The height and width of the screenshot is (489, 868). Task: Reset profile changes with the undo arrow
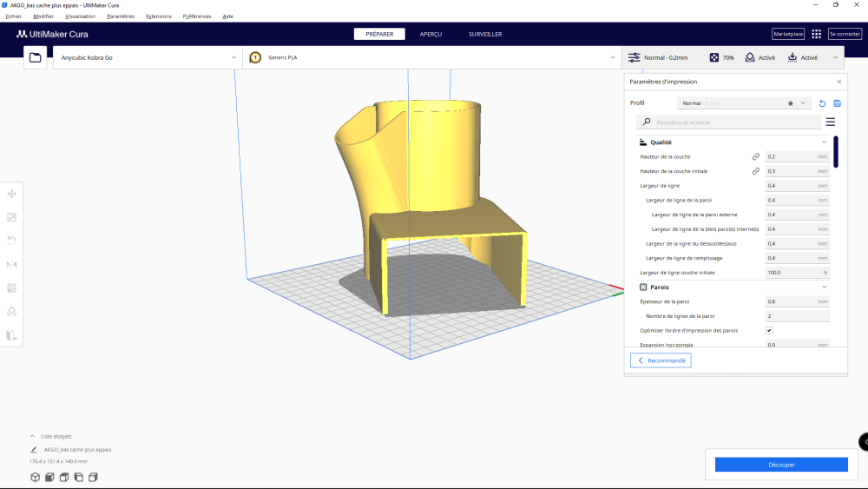pos(822,103)
